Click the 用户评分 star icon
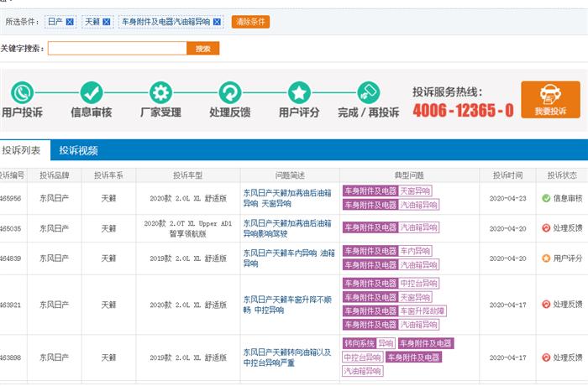Screen dimensions: 588x386 [x=299, y=92]
